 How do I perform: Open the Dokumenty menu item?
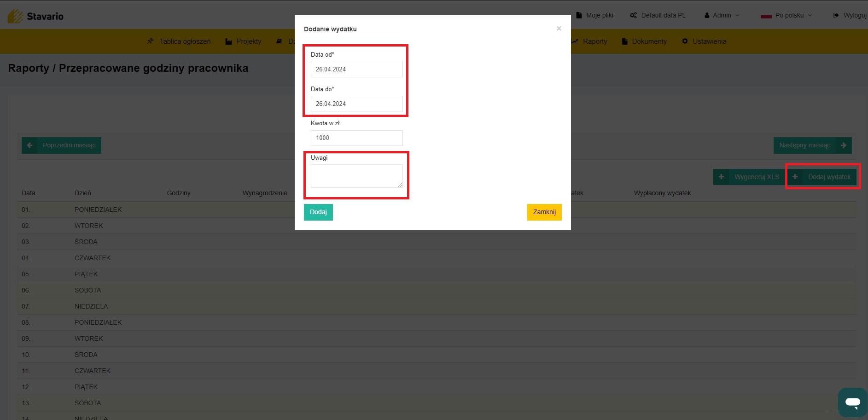pos(644,41)
